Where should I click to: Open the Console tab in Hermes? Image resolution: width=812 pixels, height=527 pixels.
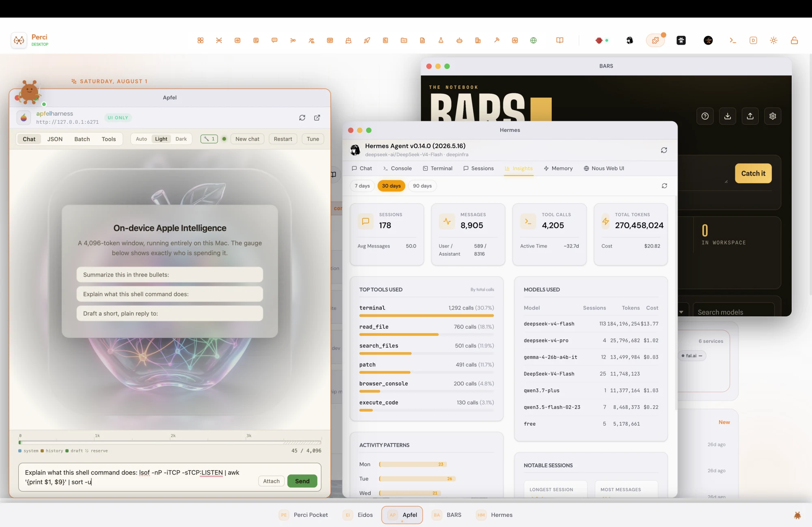(x=397, y=168)
